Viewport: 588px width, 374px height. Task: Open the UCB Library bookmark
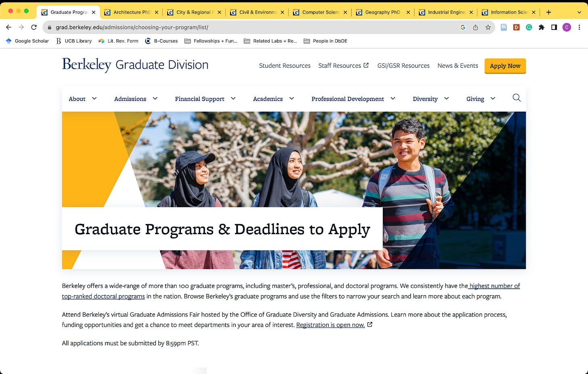[73, 41]
